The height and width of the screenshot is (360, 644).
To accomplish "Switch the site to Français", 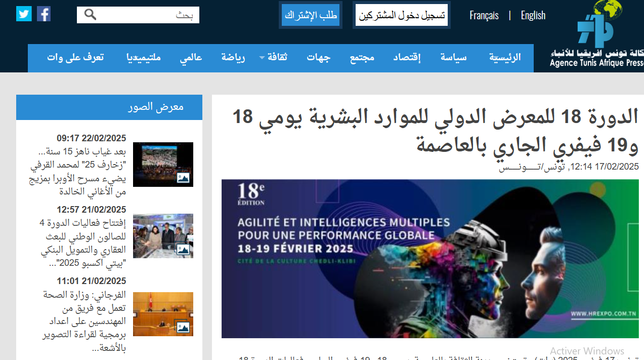I will pos(484,16).
